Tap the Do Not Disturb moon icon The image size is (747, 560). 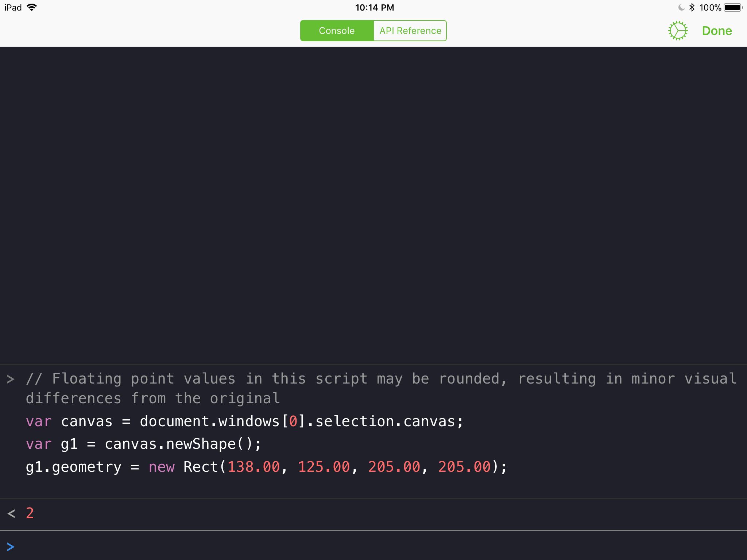coord(681,7)
